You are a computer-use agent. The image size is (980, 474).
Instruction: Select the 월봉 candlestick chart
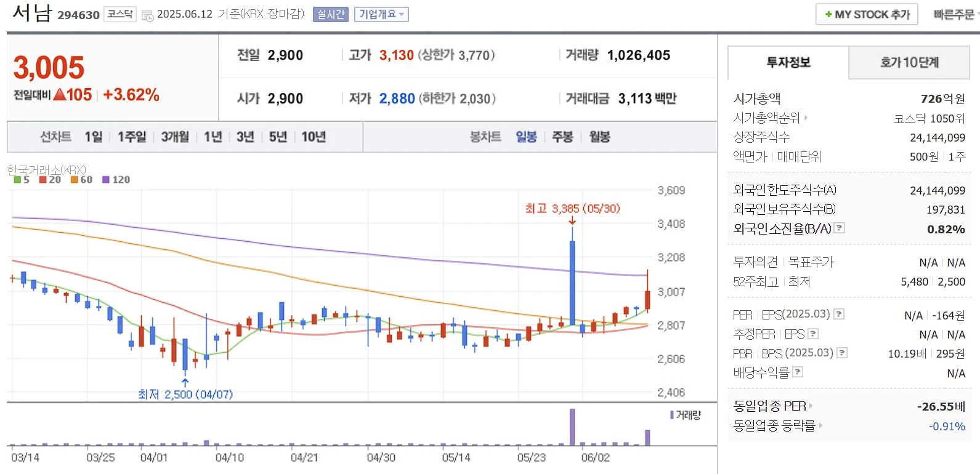(x=599, y=137)
